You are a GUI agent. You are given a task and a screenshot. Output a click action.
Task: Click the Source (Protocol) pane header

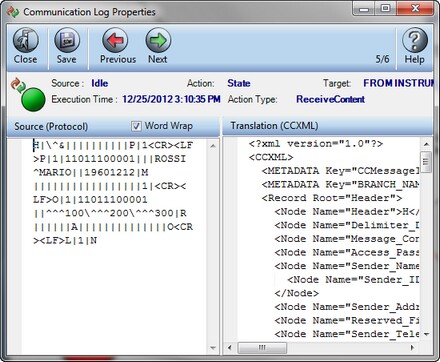pos(51,126)
